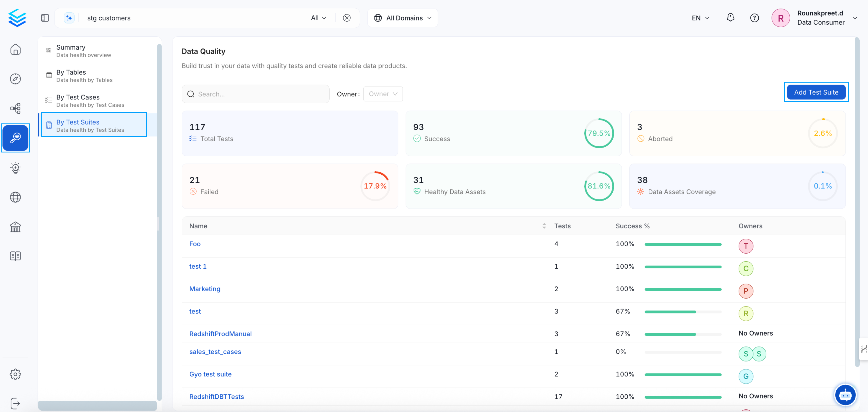This screenshot has width=868, height=412.
Task: Open the Governance bank icon
Action: pyautogui.click(x=15, y=227)
